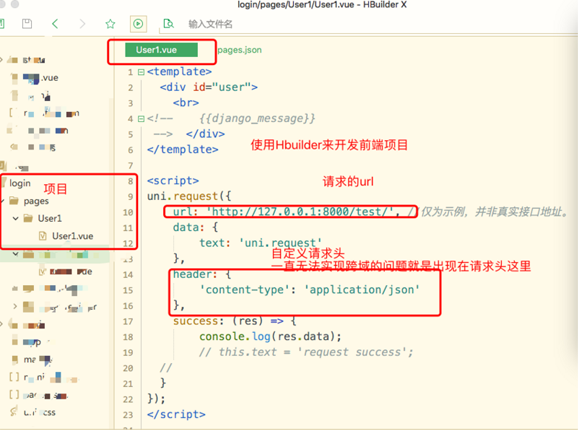The height and width of the screenshot is (430, 578).
Task: Open User1.vue in the project tree
Action: [x=72, y=236]
